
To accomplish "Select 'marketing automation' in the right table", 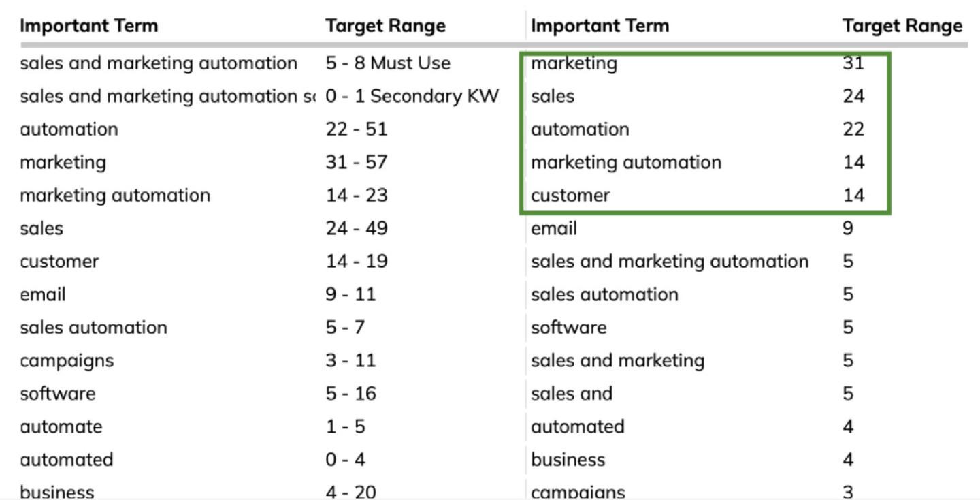I will tap(625, 162).
